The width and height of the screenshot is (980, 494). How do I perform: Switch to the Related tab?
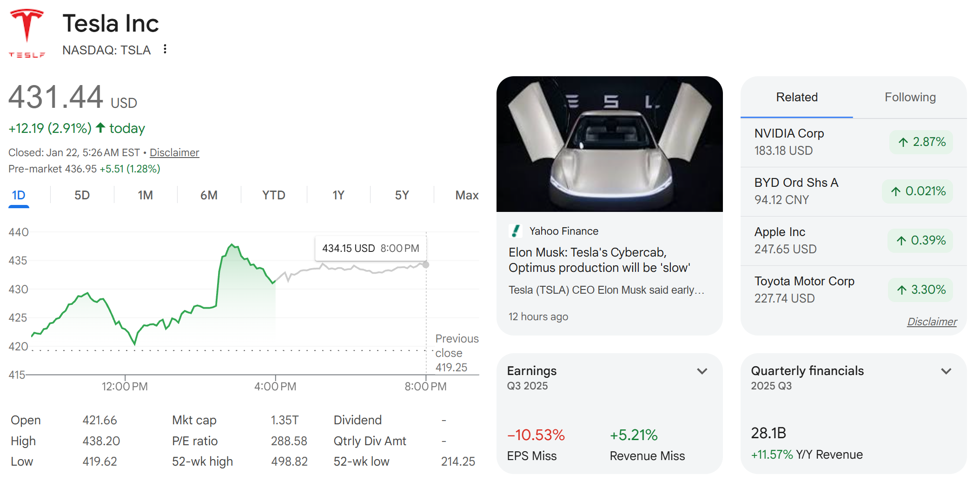click(796, 97)
